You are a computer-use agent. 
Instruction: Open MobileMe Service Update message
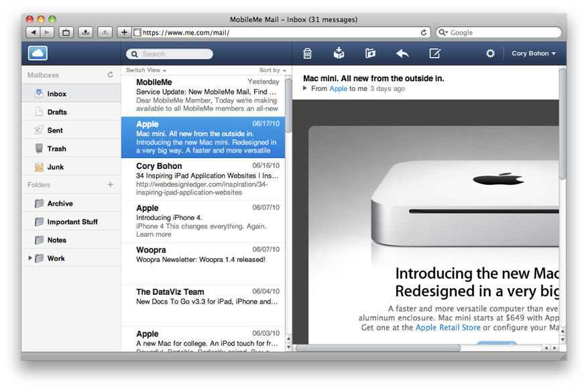(x=203, y=95)
